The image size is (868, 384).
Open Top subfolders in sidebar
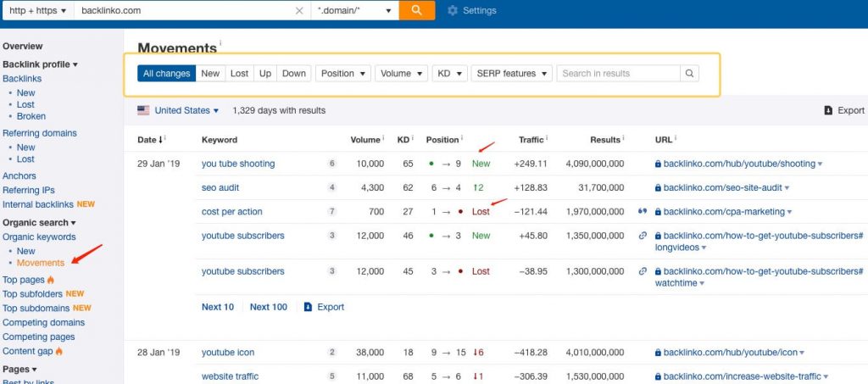33,294
